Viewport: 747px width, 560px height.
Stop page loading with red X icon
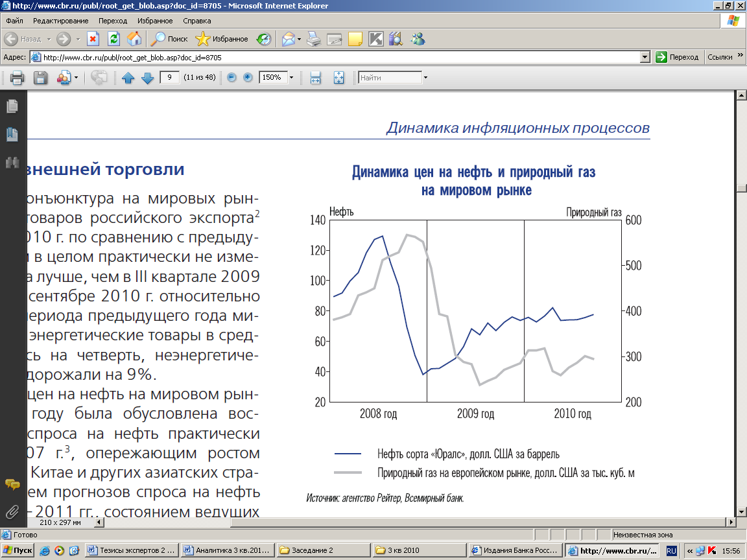pyautogui.click(x=93, y=39)
